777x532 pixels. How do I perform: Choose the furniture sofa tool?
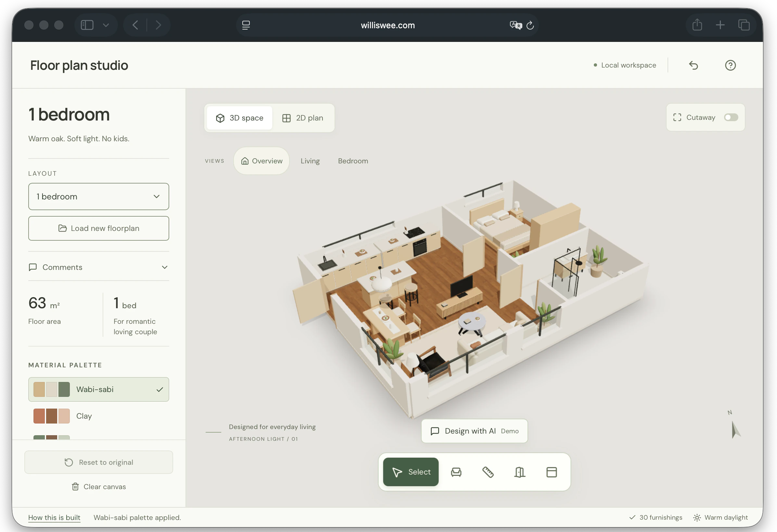tap(456, 472)
